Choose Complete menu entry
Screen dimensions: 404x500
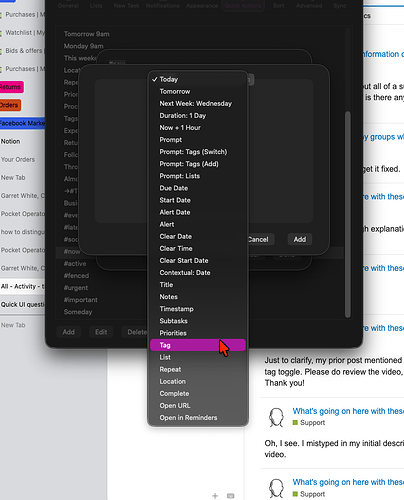point(198,393)
